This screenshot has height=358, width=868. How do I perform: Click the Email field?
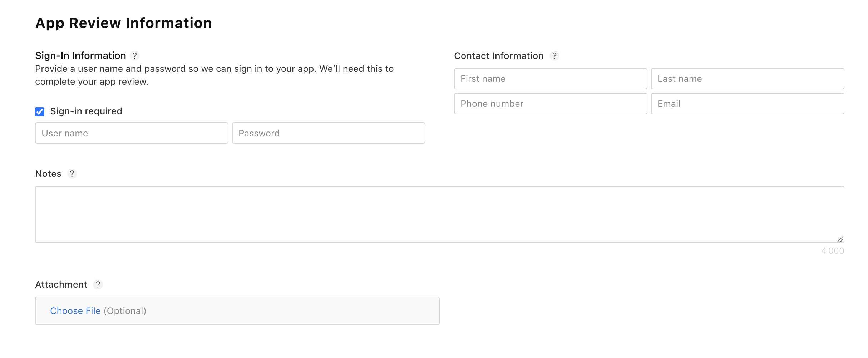747,104
